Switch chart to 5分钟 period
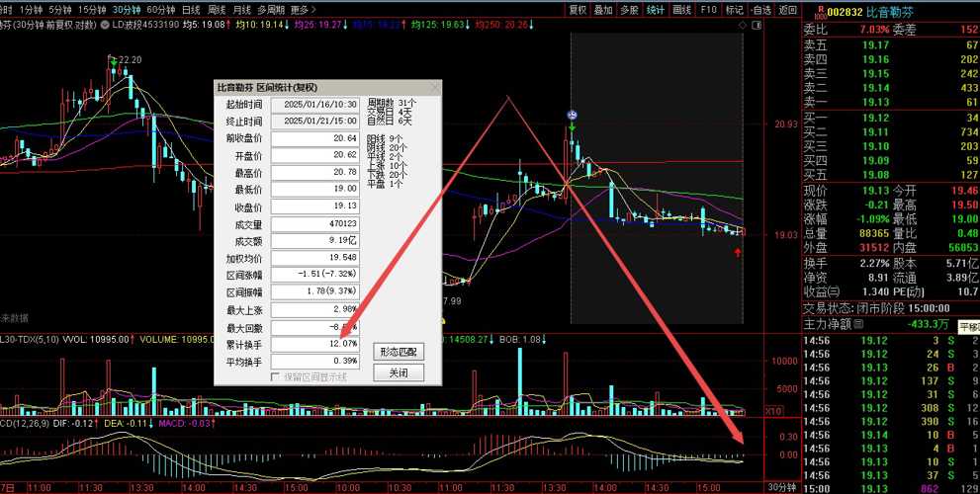This screenshot has width=980, height=494. [59, 10]
